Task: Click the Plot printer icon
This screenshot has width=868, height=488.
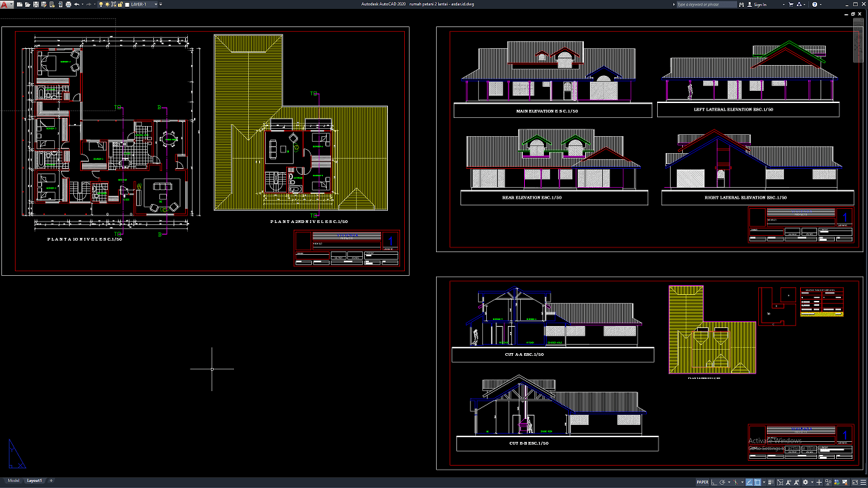Action: (x=68, y=4)
